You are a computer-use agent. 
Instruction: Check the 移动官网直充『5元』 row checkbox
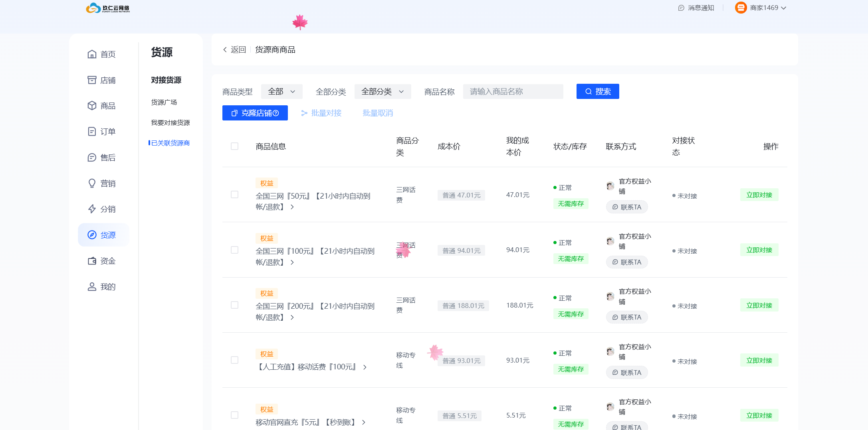pos(234,415)
